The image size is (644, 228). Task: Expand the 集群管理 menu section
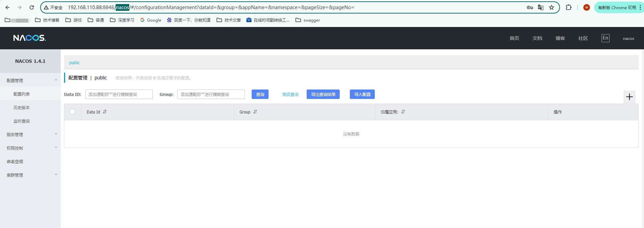point(30,175)
